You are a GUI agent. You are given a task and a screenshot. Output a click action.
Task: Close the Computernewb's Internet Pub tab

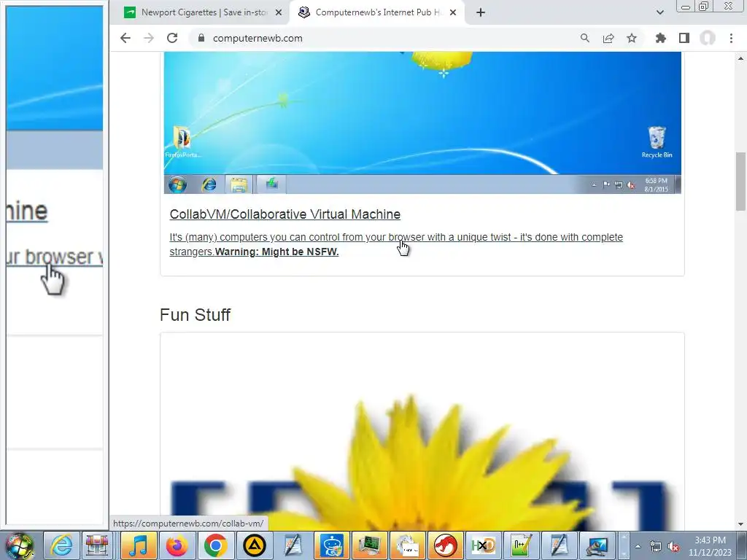click(x=453, y=12)
